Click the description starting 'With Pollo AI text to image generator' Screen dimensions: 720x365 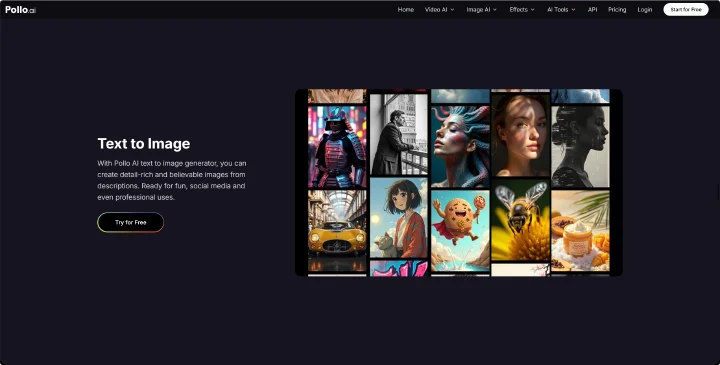click(x=172, y=180)
